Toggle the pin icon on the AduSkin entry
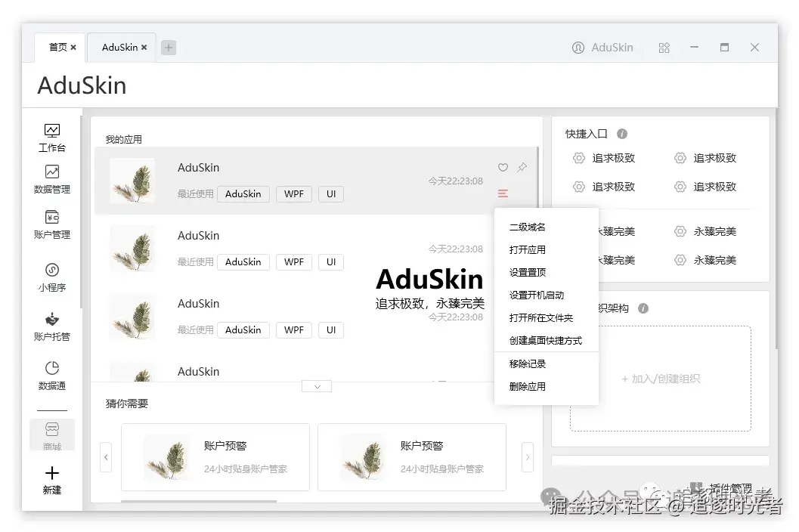The height and width of the screenshot is (532, 799). 521,167
